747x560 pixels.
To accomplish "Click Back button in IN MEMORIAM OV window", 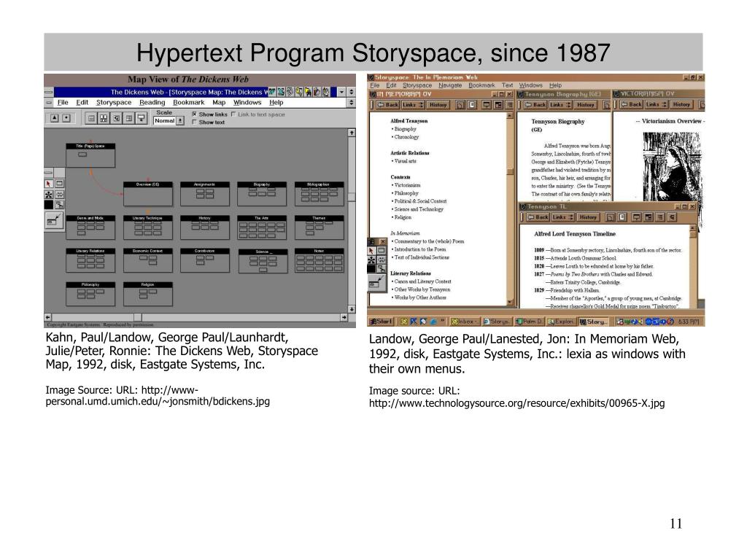I will [388, 105].
